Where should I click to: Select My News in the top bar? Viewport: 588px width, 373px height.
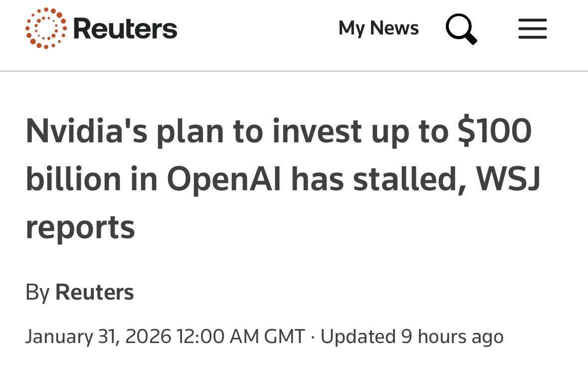[x=379, y=28]
